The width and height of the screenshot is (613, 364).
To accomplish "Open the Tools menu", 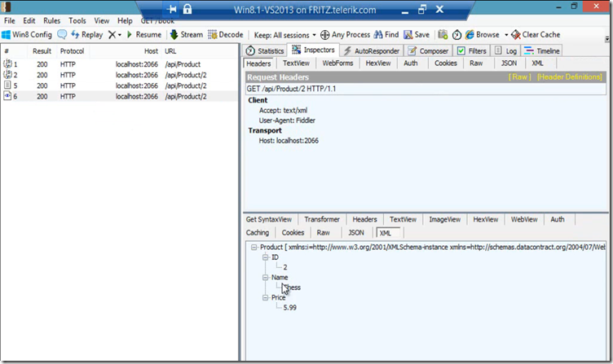I will click(x=77, y=20).
